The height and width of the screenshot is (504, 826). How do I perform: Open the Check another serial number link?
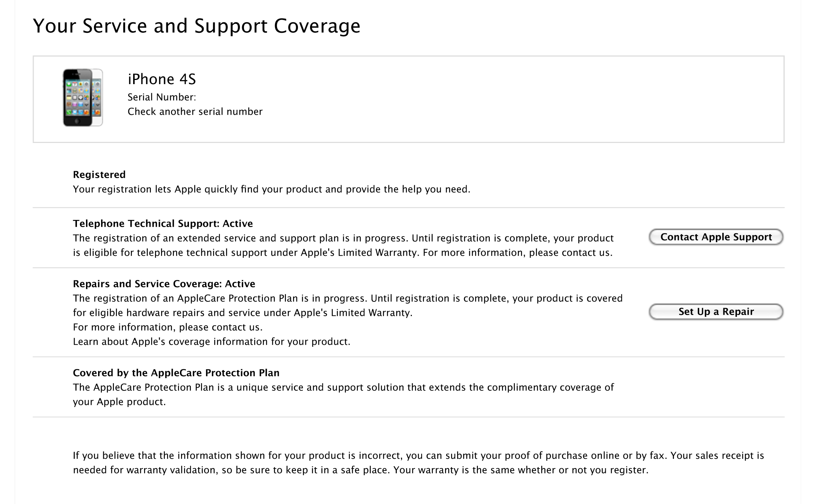[x=195, y=112]
